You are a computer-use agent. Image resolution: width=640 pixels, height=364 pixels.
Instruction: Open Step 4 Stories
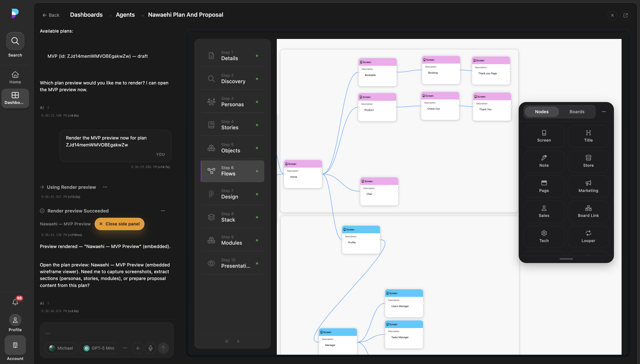coord(232,125)
